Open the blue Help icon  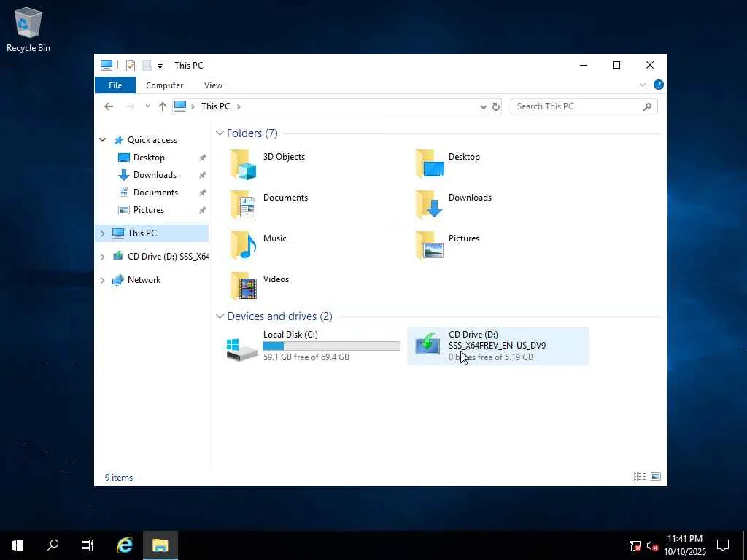(x=659, y=85)
